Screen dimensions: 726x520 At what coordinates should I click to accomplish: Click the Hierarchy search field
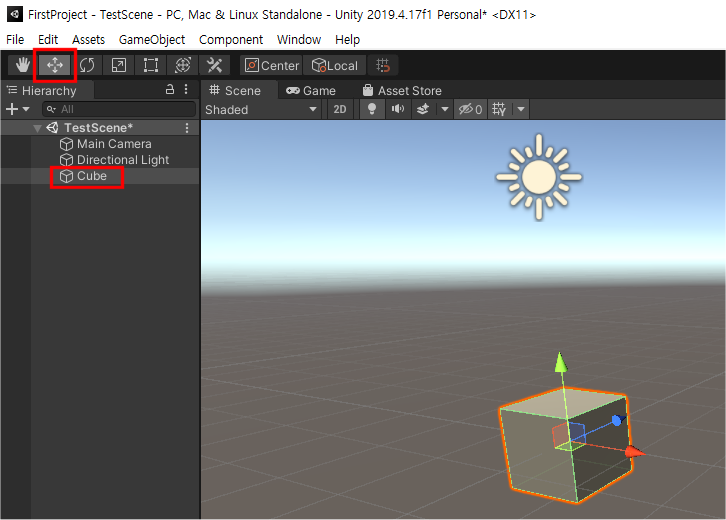119,109
